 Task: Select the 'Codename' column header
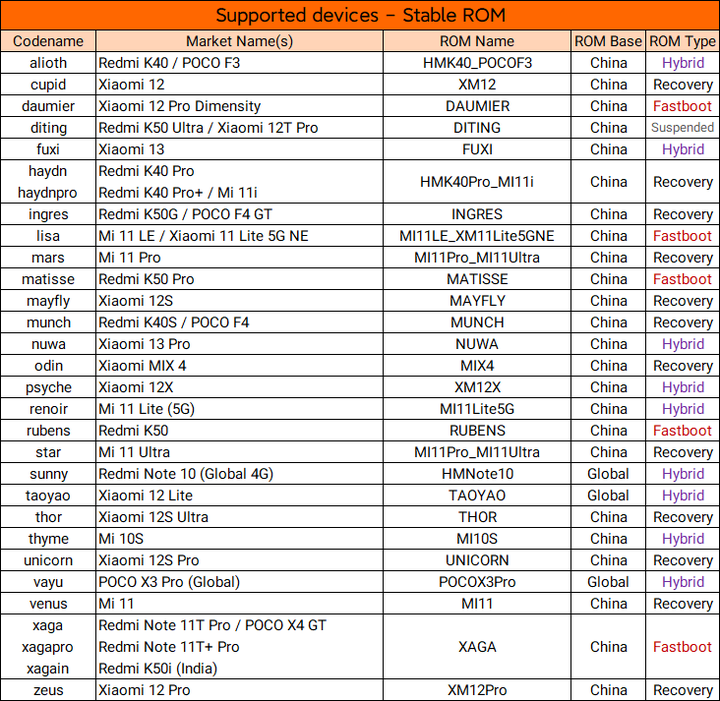(x=48, y=41)
